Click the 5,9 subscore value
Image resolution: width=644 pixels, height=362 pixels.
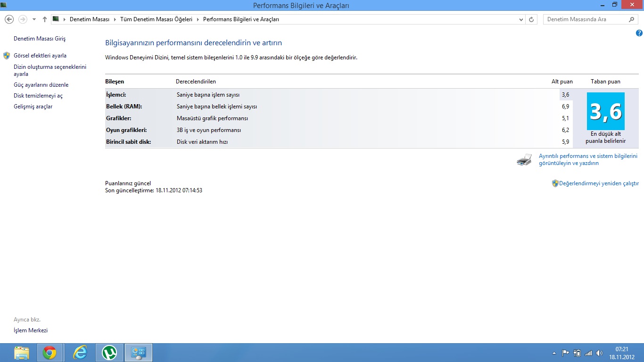pyautogui.click(x=565, y=142)
